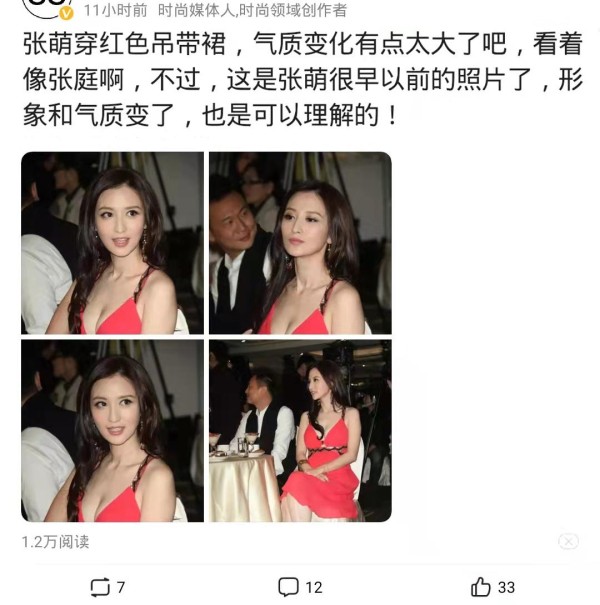Click the repost count 7
600x605 pixels.
[120, 588]
